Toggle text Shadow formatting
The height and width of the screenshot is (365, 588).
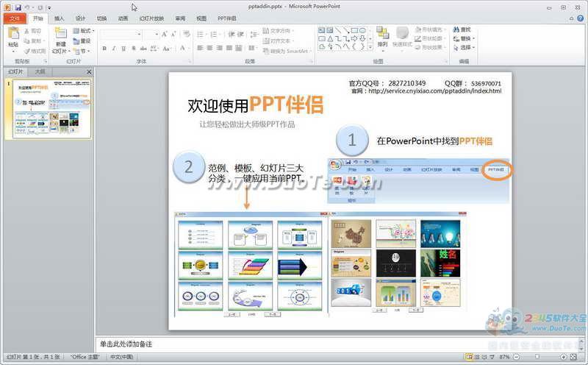coord(134,49)
